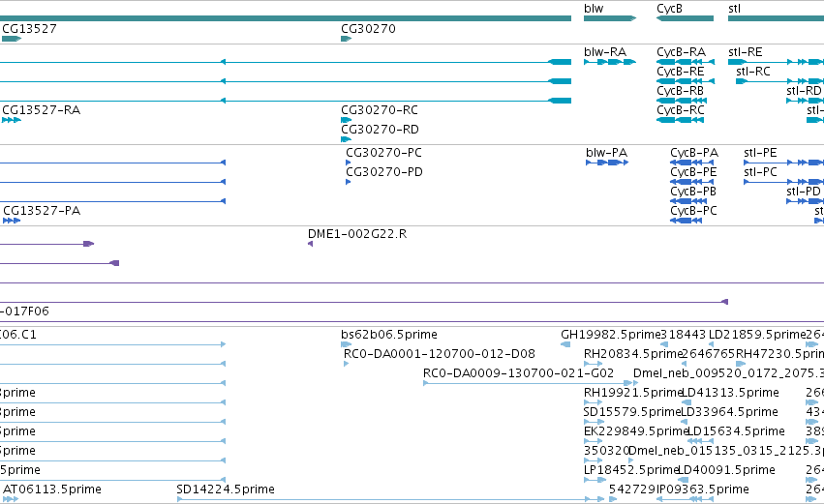Select EST RH20834.5prime
Viewport: 824px width, 504px height.
pyautogui.click(x=633, y=354)
